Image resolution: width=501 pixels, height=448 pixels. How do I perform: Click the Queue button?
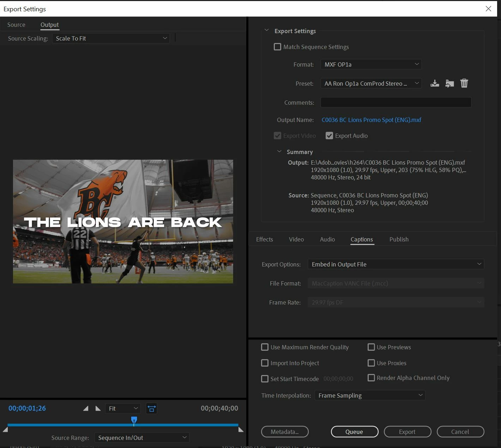[355, 432]
